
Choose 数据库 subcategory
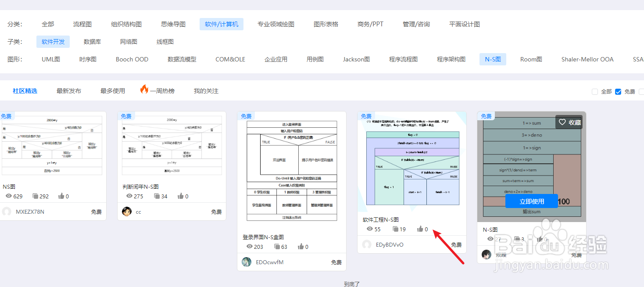coord(93,42)
